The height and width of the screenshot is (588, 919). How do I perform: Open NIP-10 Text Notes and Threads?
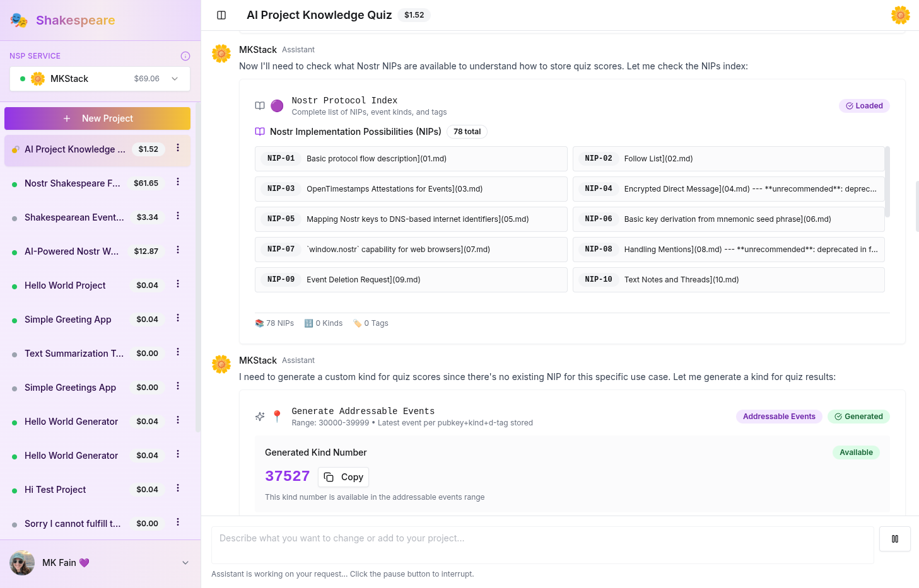[728, 280]
